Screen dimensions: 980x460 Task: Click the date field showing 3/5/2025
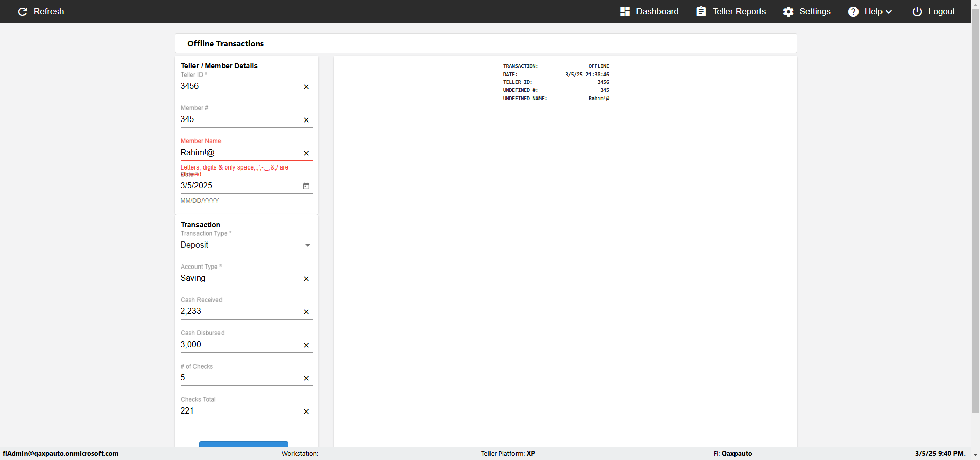pyautogui.click(x=240, y=186)
